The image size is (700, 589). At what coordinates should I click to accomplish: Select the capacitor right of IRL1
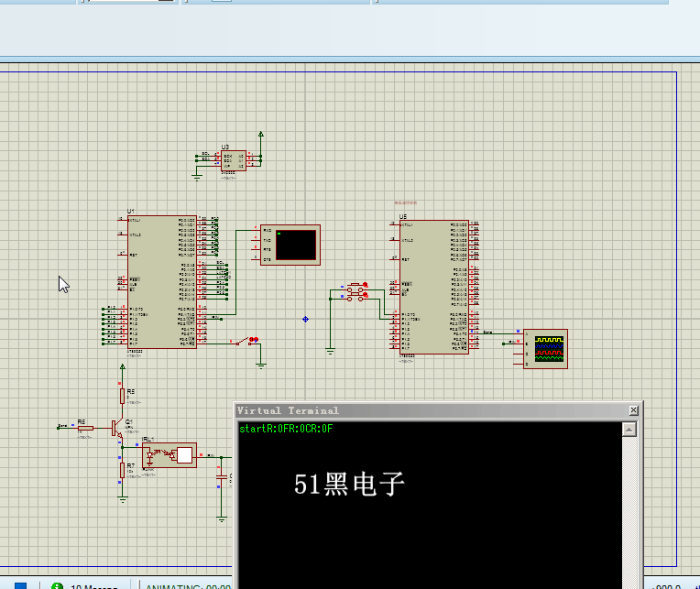(x=222, y=476)
